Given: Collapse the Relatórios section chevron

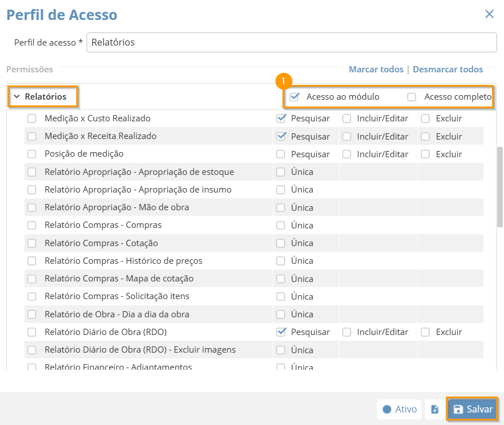Looking at the screenshot, I should (17, 97).
